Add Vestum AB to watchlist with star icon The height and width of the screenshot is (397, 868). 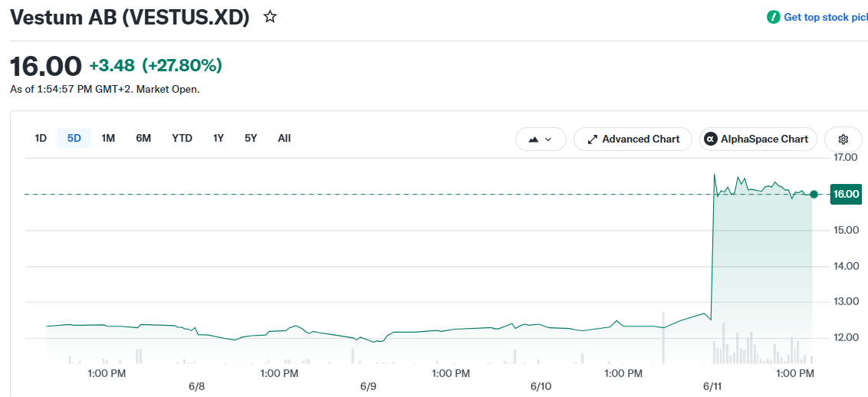tap(270, 17)
